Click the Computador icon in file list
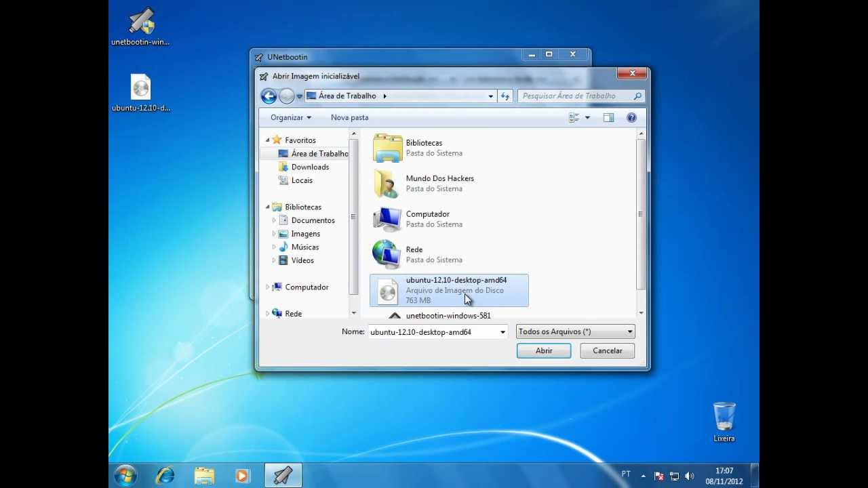Viewport: 868px width, 488px height. (x=387, y=219)
